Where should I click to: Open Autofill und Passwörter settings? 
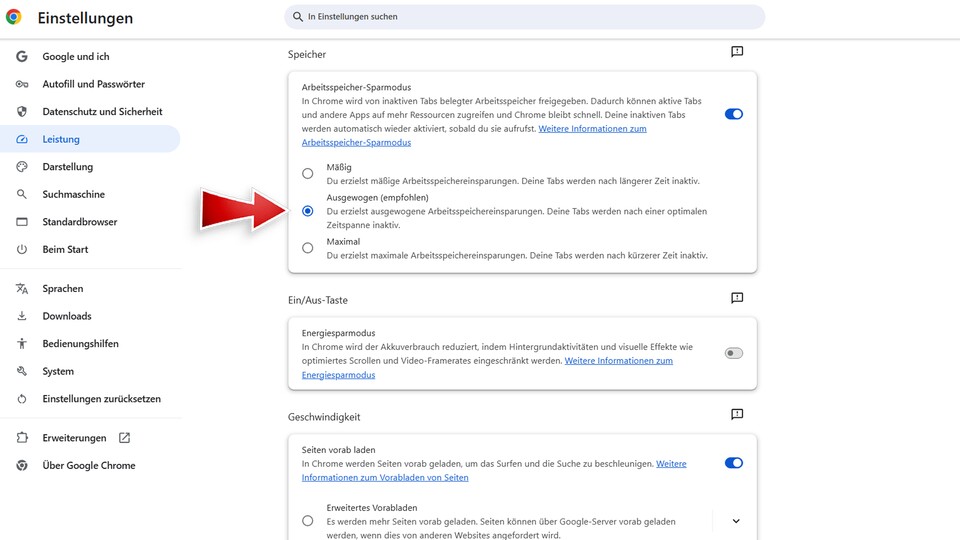[x=93, y=84]
